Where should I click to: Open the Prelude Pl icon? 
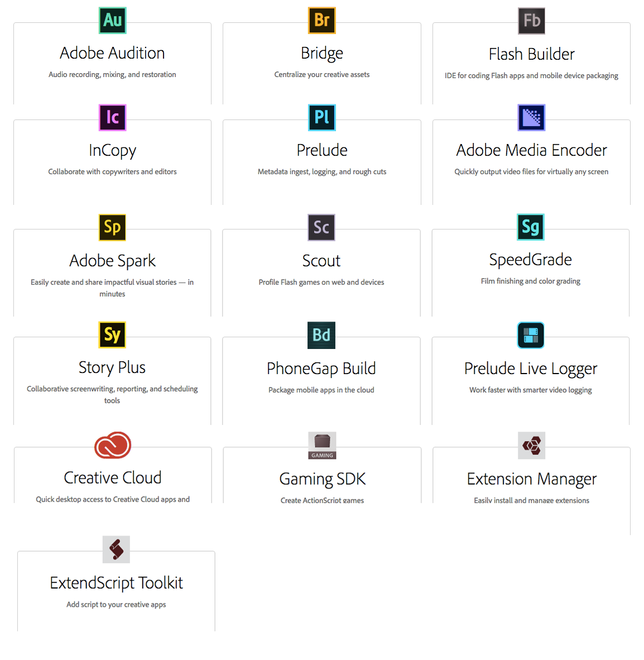tap(322, 118)
